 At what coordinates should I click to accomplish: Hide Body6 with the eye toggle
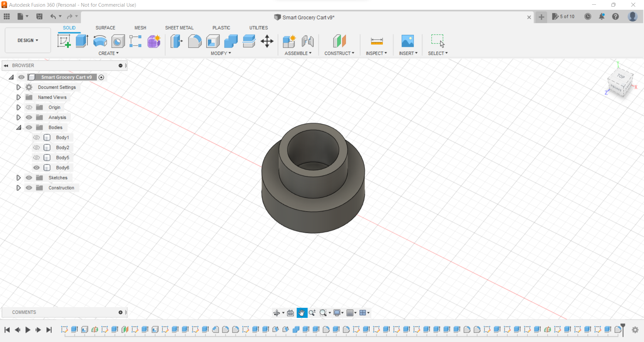tap(37, 168)
